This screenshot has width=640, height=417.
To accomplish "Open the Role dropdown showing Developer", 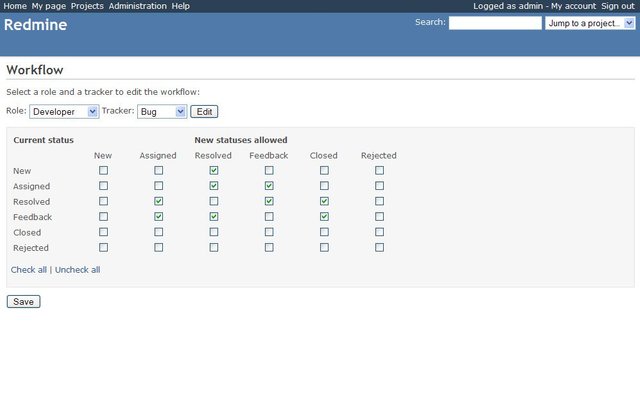I will (x=64, y=112).
